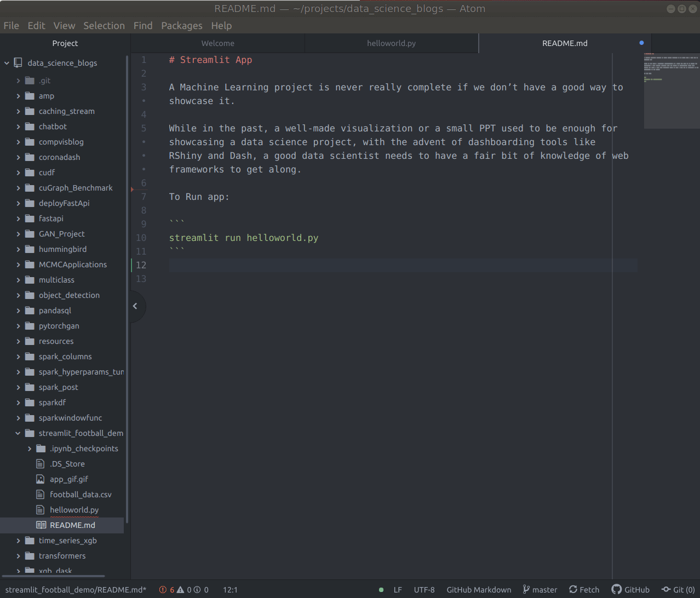The image size is (700, 598).
Task: Expand the coronadash folder chevron
Action: (x=18, y=157)
